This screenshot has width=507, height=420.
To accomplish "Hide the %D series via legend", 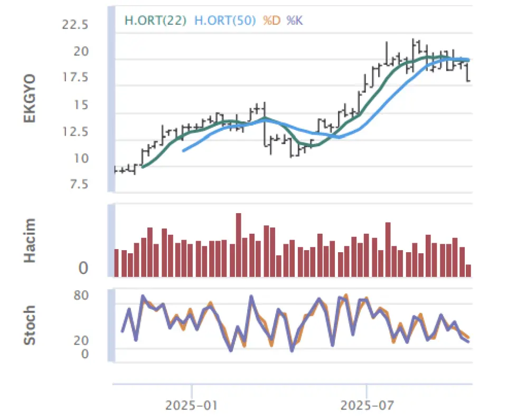I will point(271,21).
